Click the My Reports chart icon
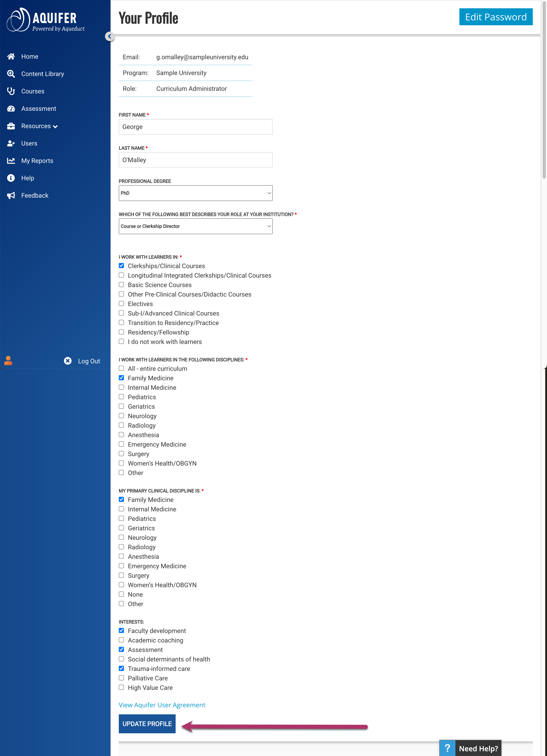 coord(11,161)
